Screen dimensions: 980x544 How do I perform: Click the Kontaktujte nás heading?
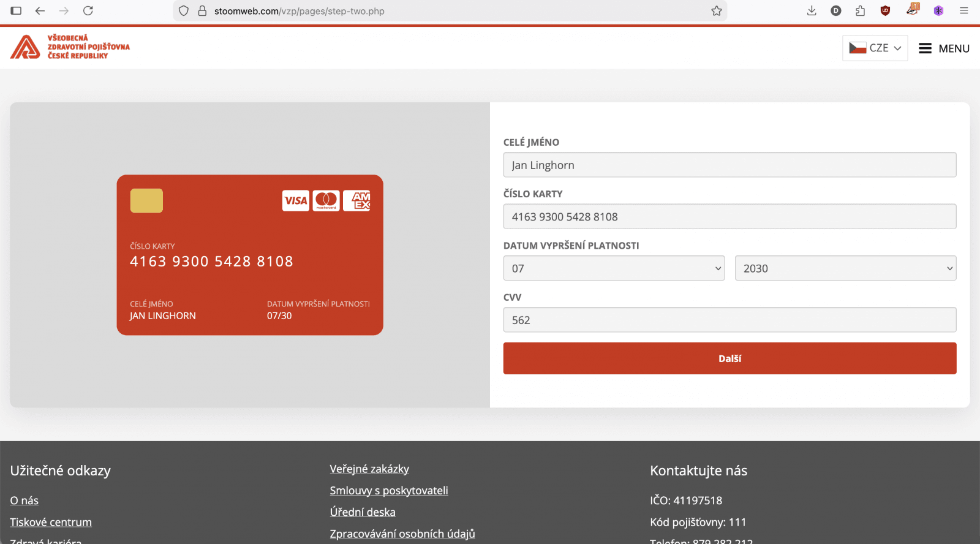tap(698, 470)
